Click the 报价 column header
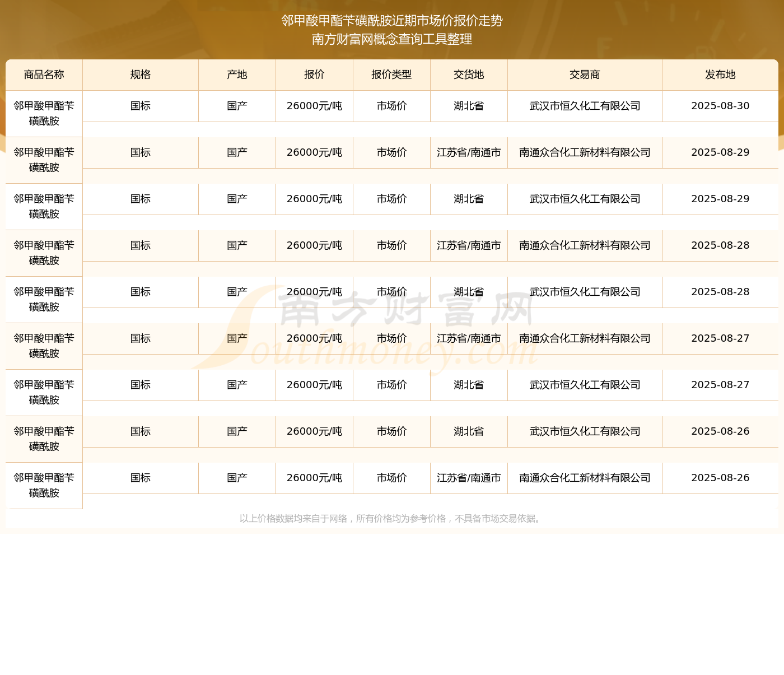Screen dimensions: 784x675 click(x=314, y=75)
